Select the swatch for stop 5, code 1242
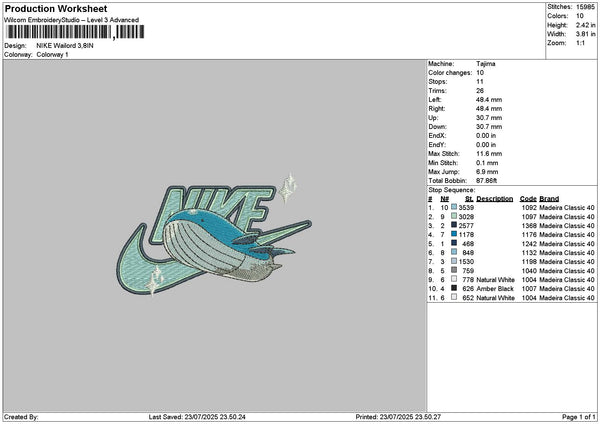 point(454,243)
